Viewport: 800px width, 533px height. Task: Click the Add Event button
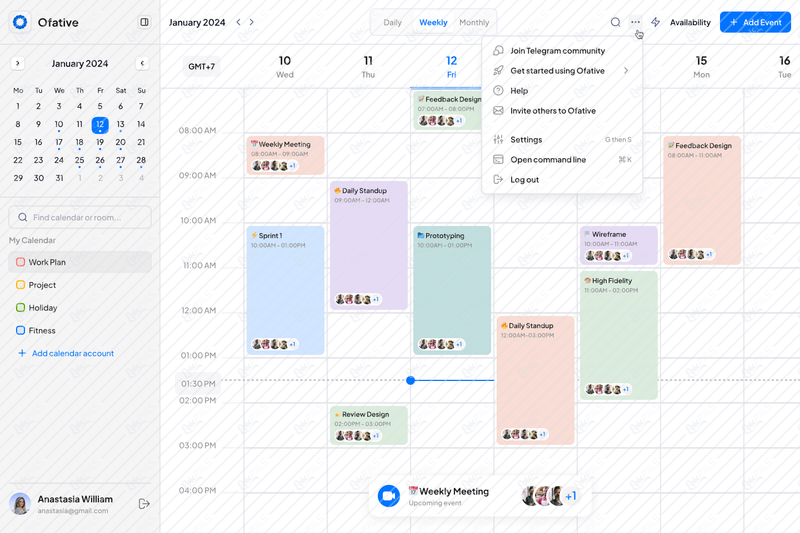click(756, 22)
